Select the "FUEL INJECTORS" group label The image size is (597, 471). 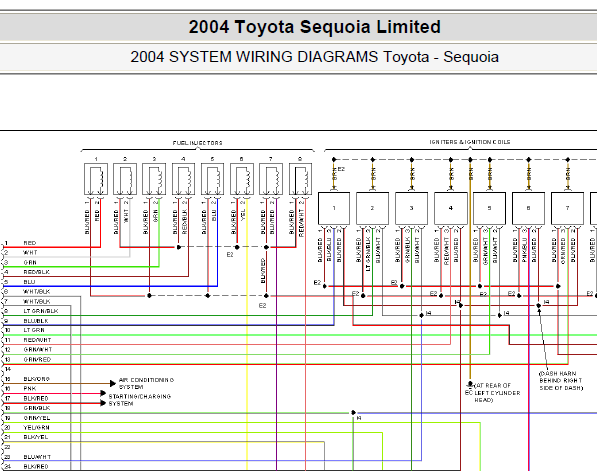click(x=198, y=143)
